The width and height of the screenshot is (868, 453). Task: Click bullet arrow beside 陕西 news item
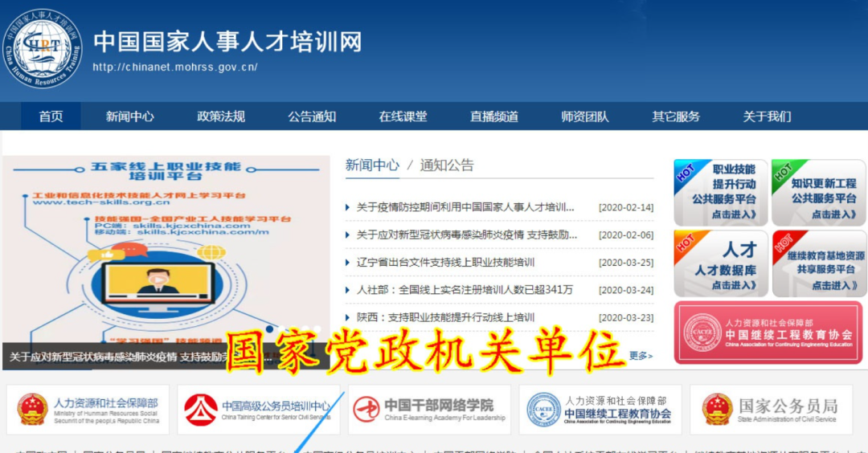[x=348, y=317]
